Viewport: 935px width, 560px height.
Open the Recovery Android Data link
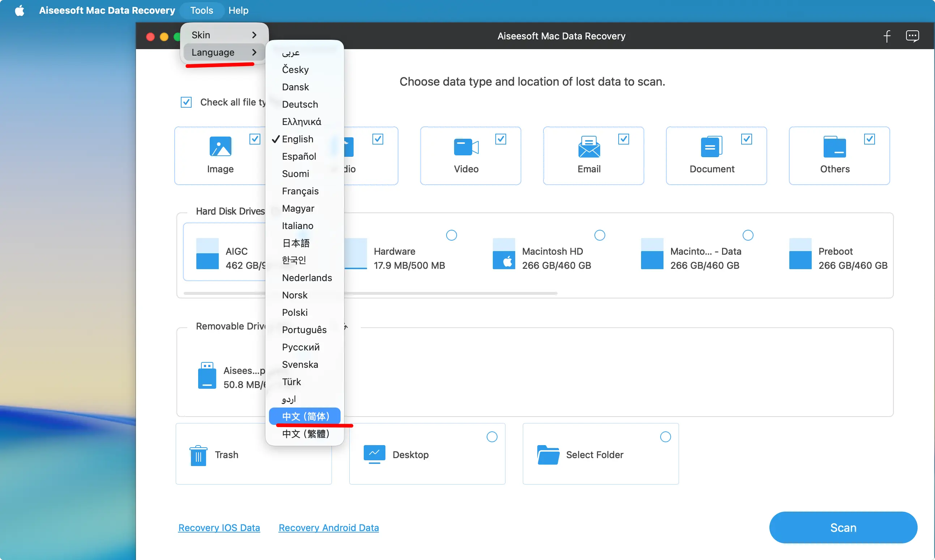328,527
